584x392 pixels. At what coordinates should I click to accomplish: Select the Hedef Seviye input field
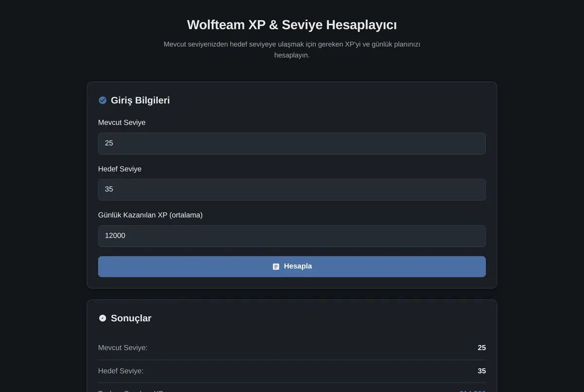point(292,189)
